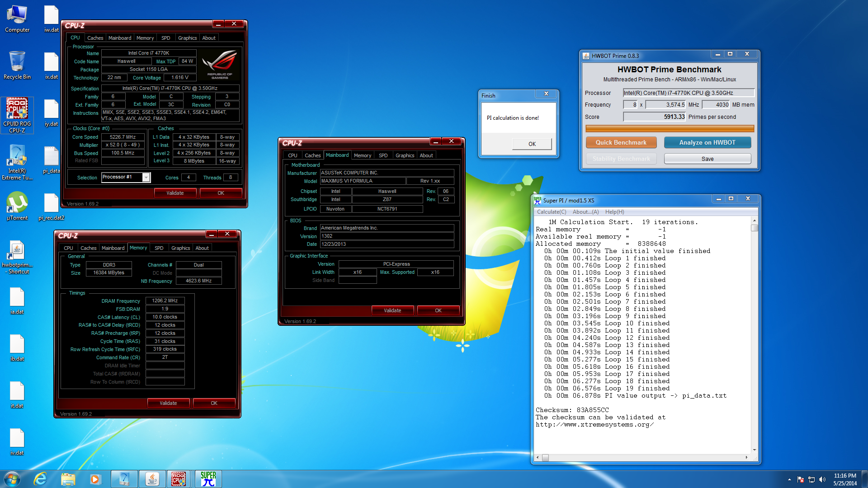This screenshot has width=868, height=488.
Task: Click Validate in the CPU tab window
Action: point(175,193)
